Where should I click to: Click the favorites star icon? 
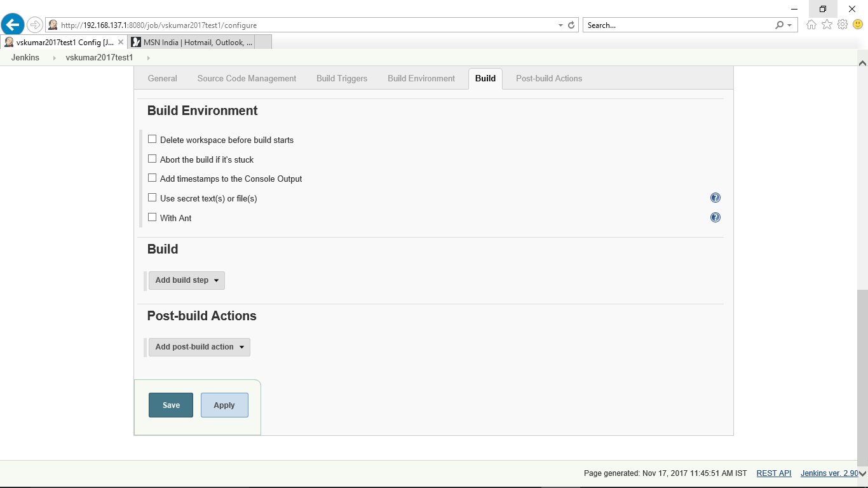(827, 24)
